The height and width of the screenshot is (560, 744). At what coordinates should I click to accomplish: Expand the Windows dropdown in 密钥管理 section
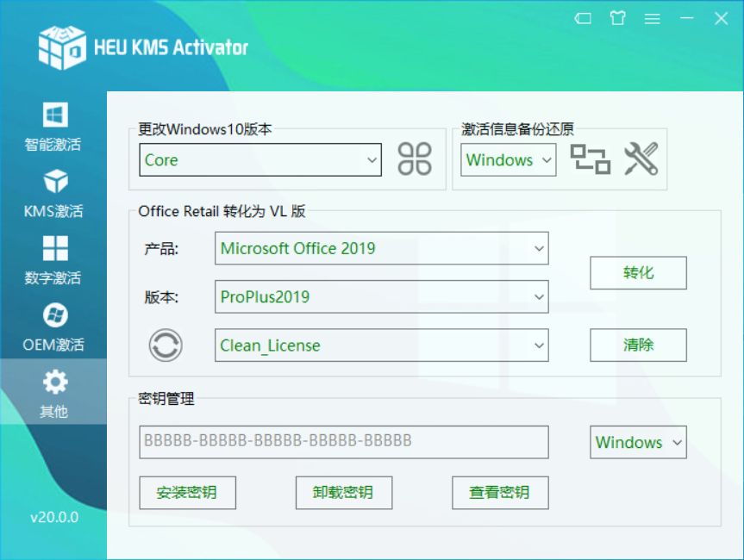[638, 443]
